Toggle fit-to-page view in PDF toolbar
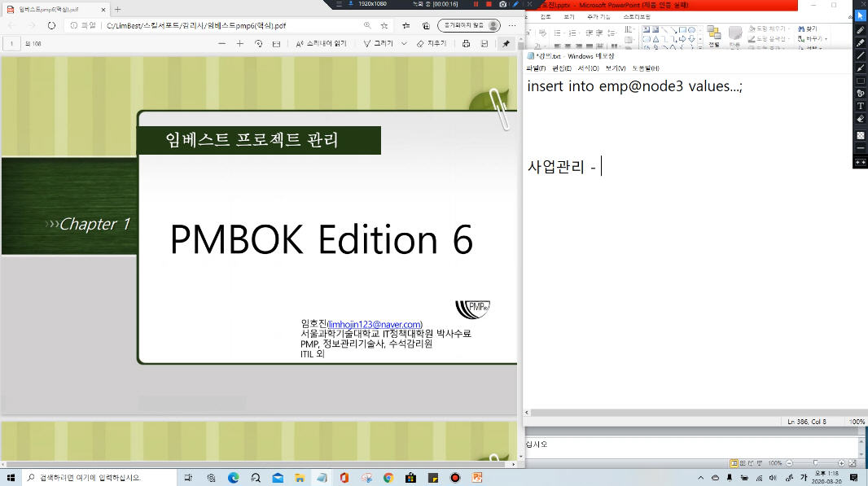 276,44
